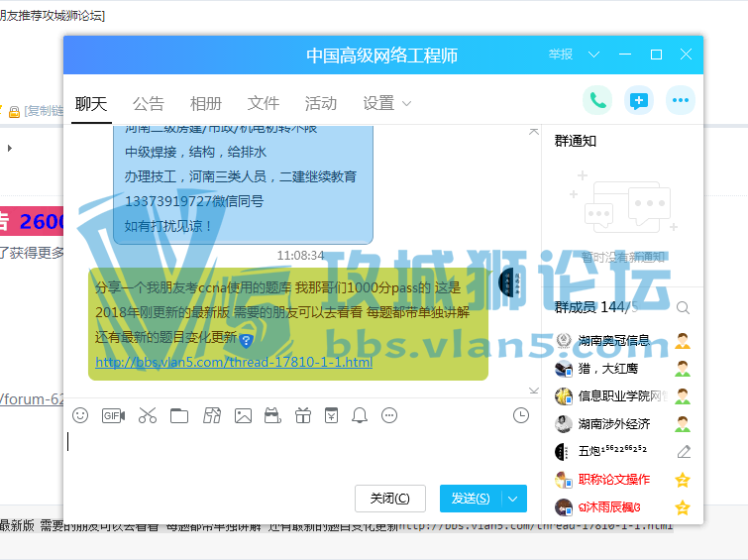748x560 pixels.
Task: Expand the 设置 tab dropdown arrow
Action: point(406,104)
